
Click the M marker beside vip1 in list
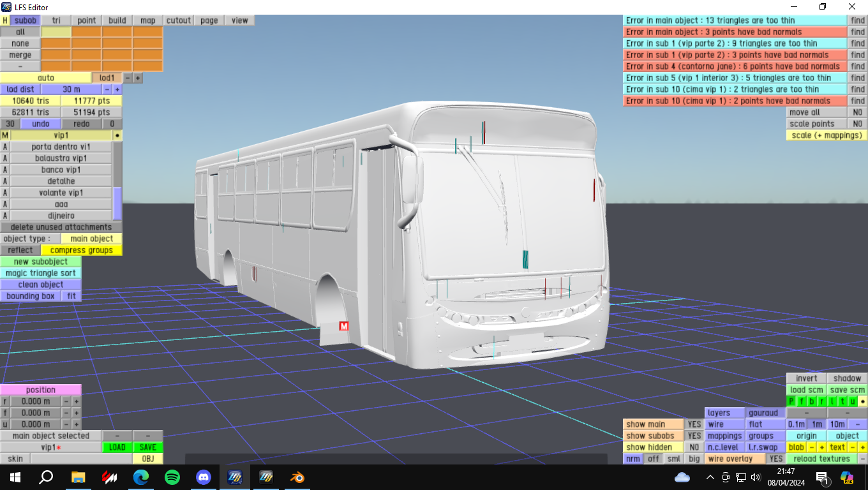[x=5, y=135]
